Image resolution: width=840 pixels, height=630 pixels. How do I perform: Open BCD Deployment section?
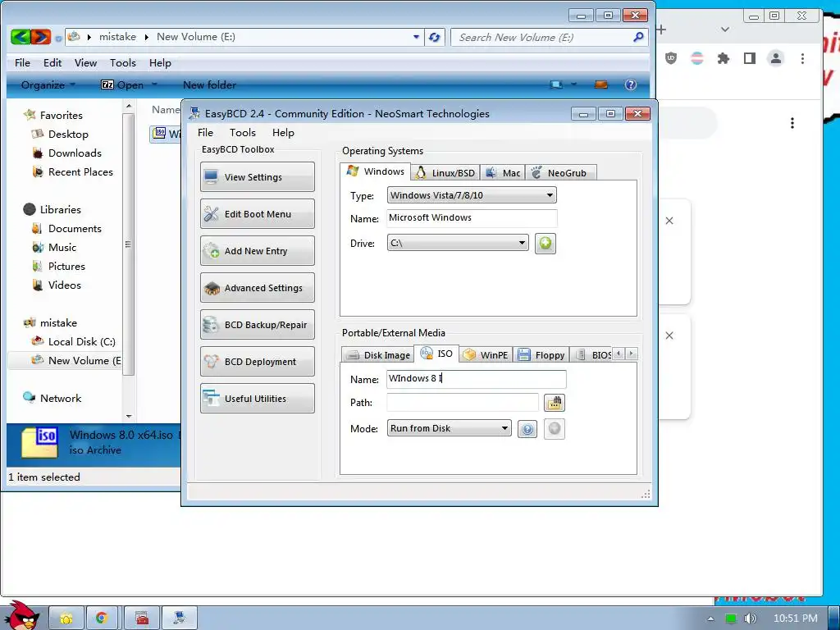coord(257,362)
